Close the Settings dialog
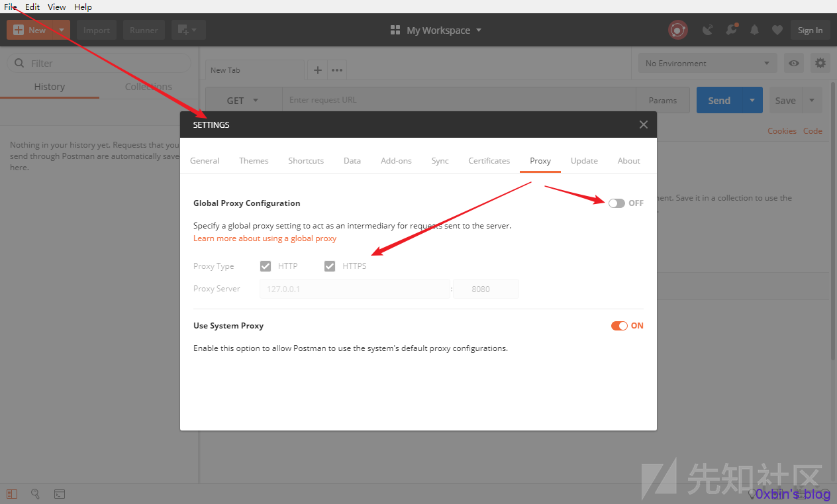This screenshot has width=837, height=504. tap(643, 125)
